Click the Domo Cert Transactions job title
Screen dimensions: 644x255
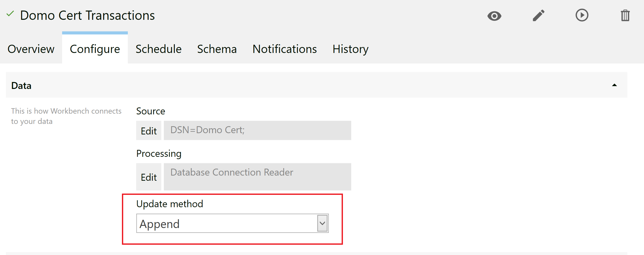[87, 15]
